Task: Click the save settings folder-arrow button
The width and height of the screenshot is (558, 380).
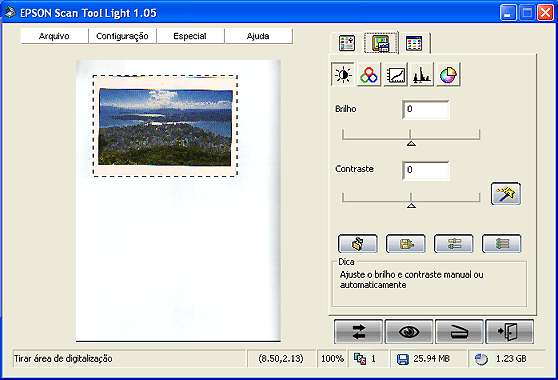Action: [x=406, y=244]
